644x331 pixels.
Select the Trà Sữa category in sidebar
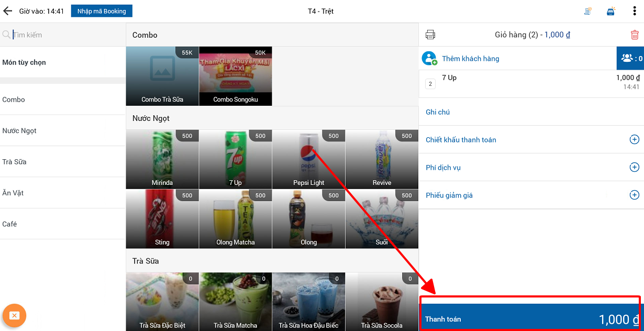(x=15, y=162)
